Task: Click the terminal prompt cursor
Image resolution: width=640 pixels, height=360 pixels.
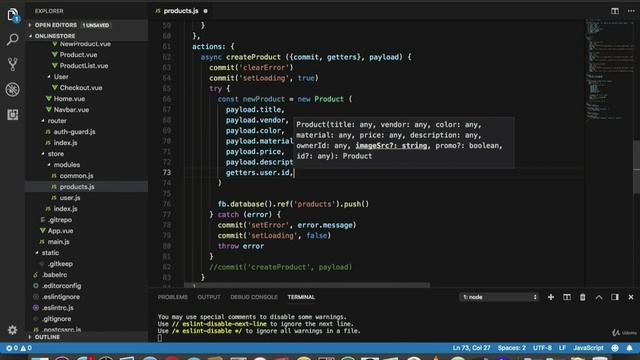Action: [x=160, y=338]
